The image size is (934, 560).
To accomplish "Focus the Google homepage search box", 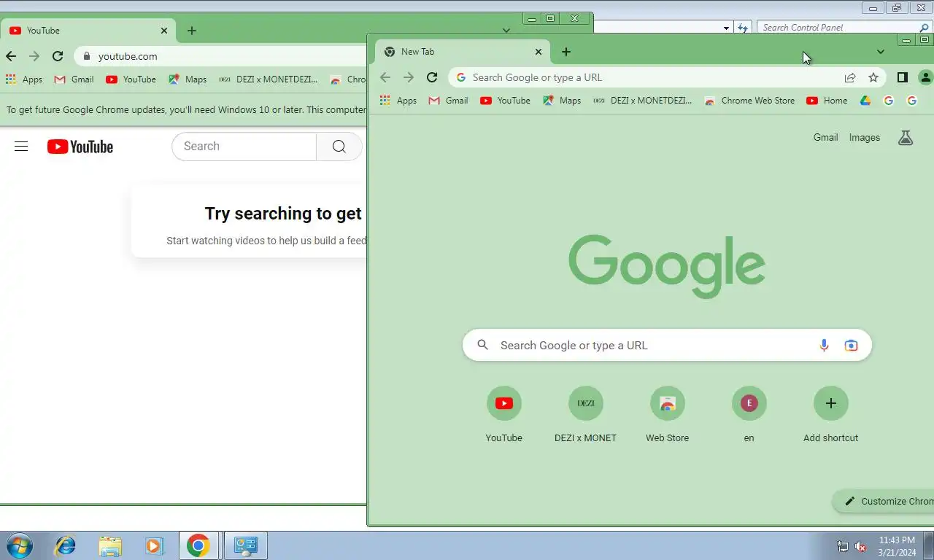I will [x=667, y=346].
